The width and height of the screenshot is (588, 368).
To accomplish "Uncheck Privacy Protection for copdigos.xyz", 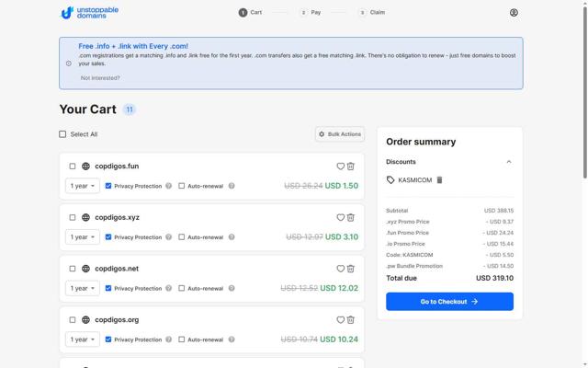I will click(x=108, y=237).
